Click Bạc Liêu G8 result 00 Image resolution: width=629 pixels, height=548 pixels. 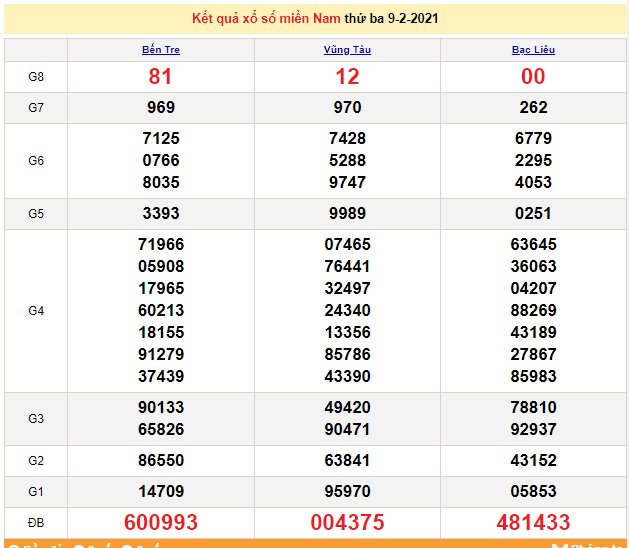pos(533,77)
